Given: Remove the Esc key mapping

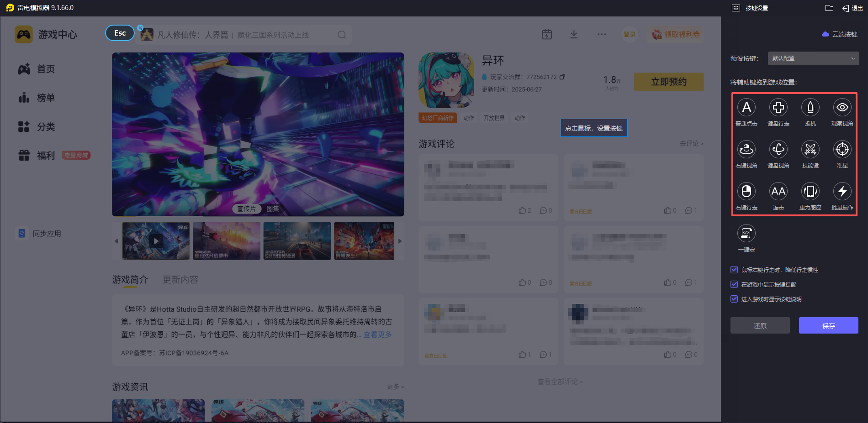Looking at the screenshot, I should [x=140, y=28].
